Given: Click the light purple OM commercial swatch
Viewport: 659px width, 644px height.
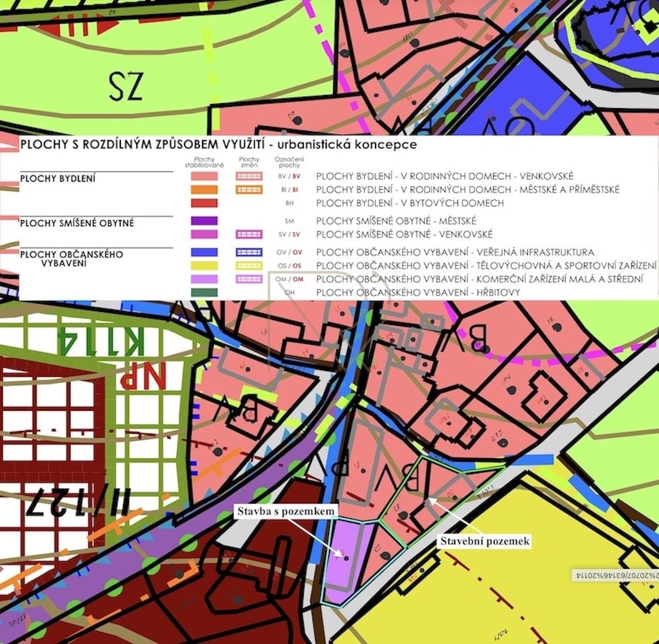Looking at the screenshot, I should tap(203, 279).
